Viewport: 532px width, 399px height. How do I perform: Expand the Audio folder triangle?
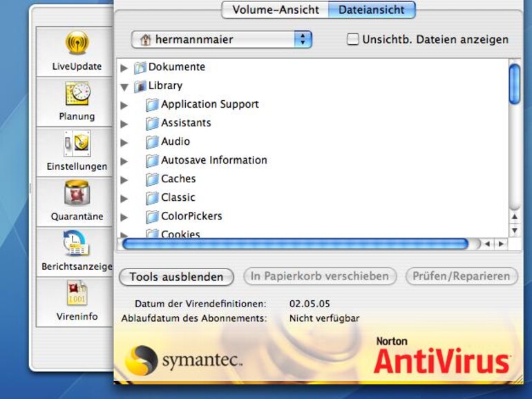[x=124, y=142]
